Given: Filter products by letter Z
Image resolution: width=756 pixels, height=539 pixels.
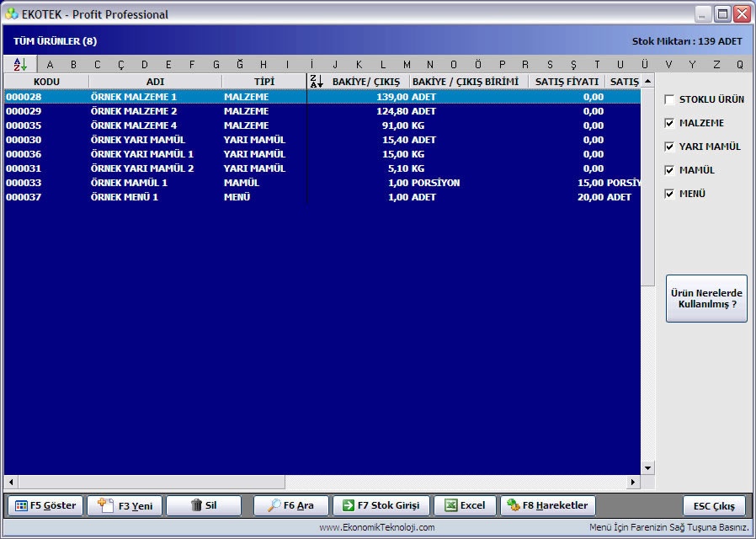Looking at the screenshot, I should tap(716, 65).
